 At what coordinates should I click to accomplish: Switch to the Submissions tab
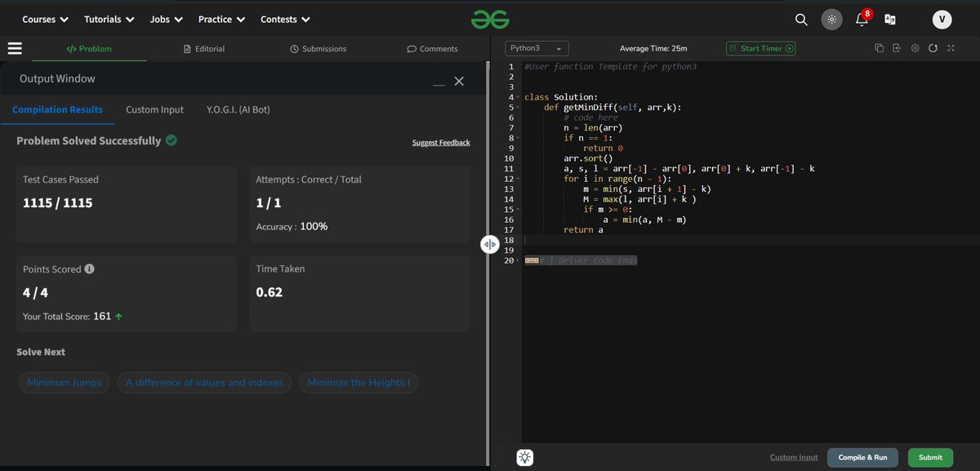(318, 48)
